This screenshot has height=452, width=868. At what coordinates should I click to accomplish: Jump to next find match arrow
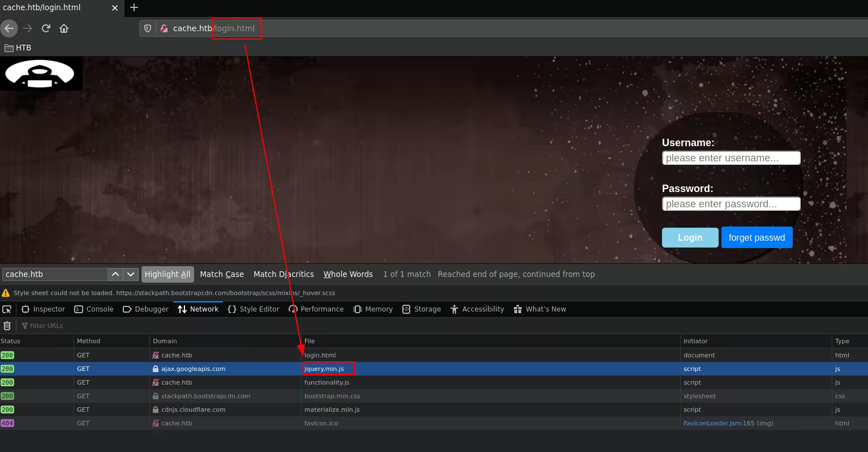tap(131, 274)
